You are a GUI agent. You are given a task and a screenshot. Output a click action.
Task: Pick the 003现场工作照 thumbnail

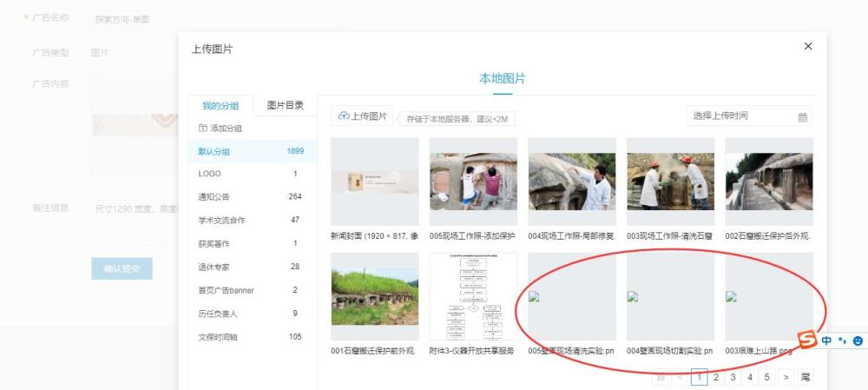pos(670,182)
